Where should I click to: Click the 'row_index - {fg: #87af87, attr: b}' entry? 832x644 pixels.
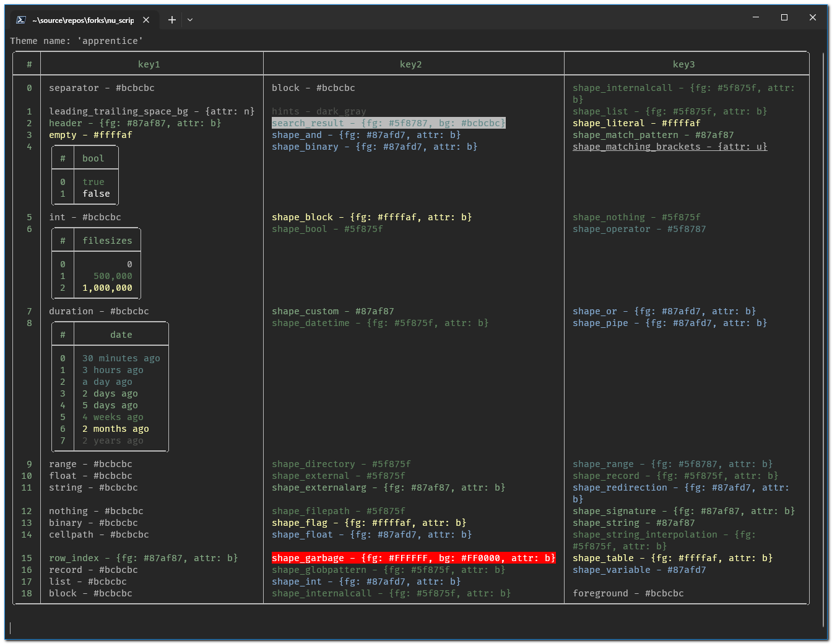tap(144, 558)
